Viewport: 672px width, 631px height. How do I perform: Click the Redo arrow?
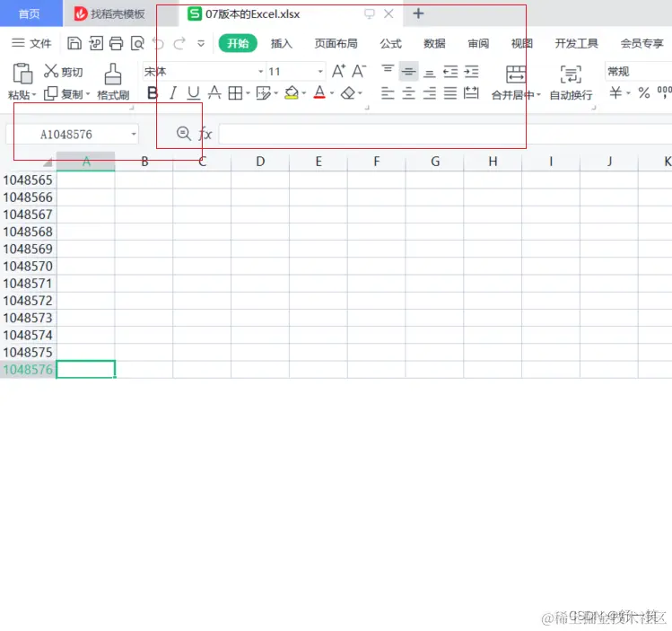[x=179, y=43]
